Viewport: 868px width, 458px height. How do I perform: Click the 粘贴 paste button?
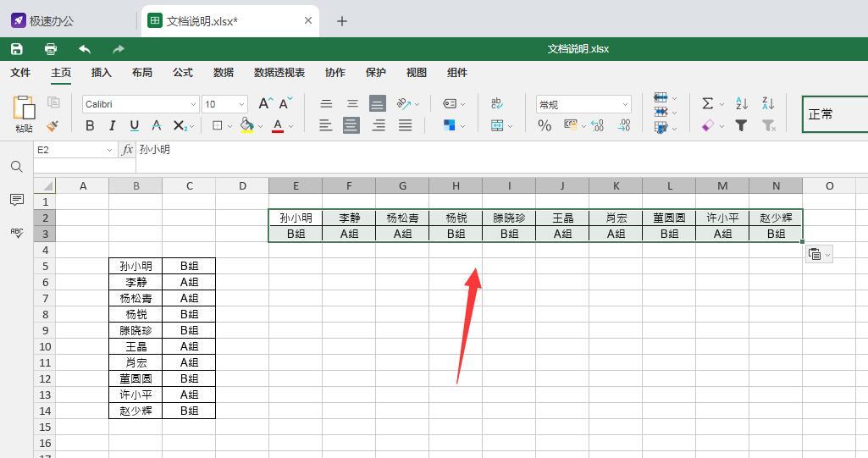[x=24, y=114]
